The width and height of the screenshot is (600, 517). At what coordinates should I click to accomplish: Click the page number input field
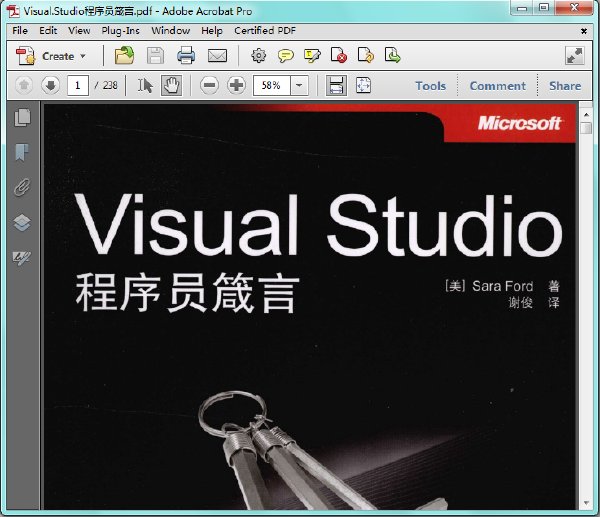coord(78,85)
